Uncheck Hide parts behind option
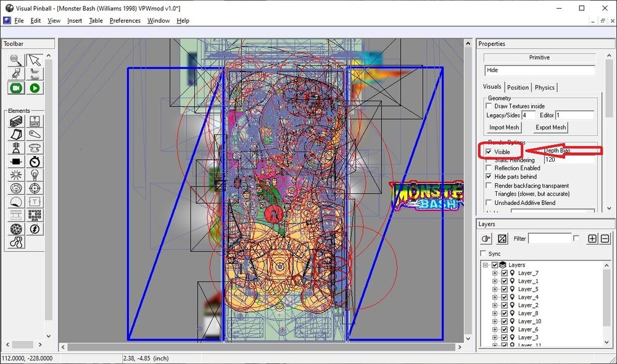Image resolution: width=617 pixels, height=364 pixels. (x=489, y=176)
